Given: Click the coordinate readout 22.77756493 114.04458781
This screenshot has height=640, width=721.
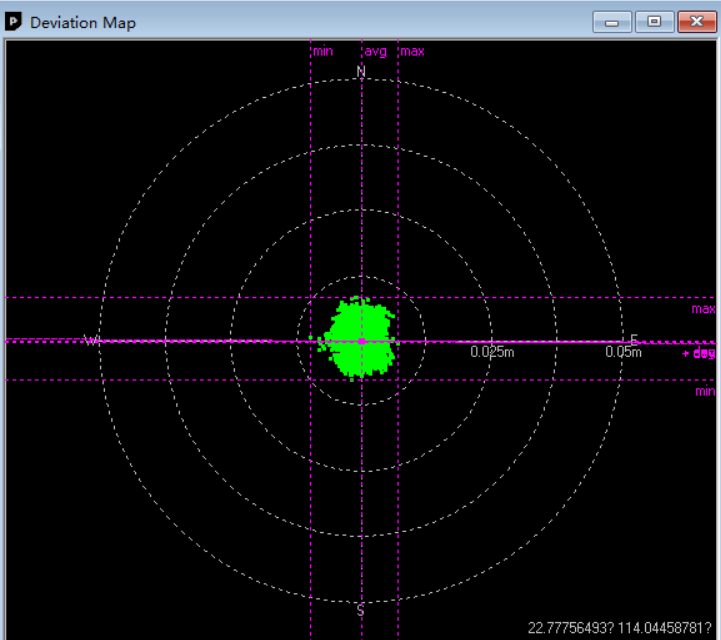Looking at the screenshot, I should pos(619,628).
